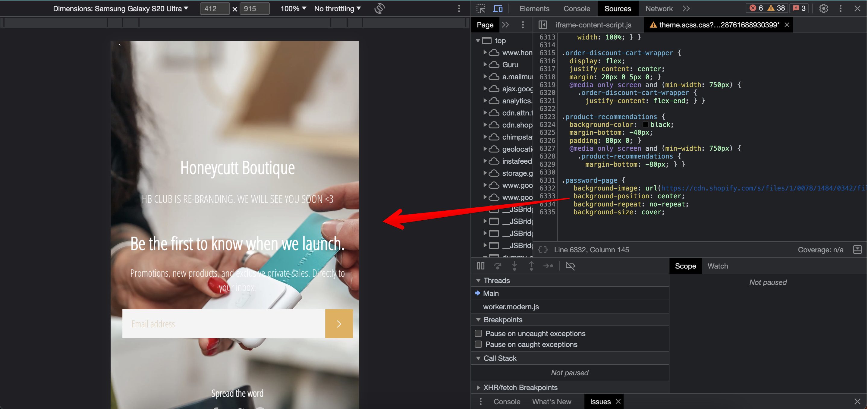Show more navigator tabs chevron

point(505,25)
